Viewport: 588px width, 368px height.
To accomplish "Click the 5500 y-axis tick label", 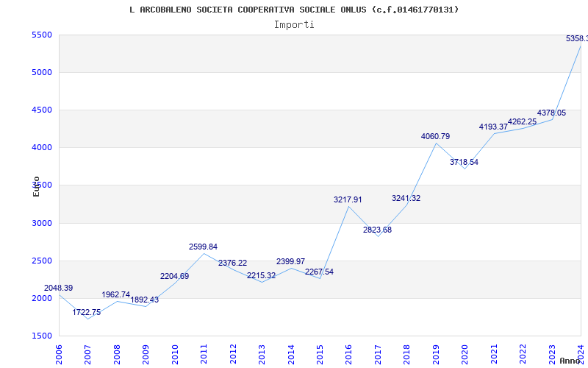I will pyautogui.click(x=42, y=35).
